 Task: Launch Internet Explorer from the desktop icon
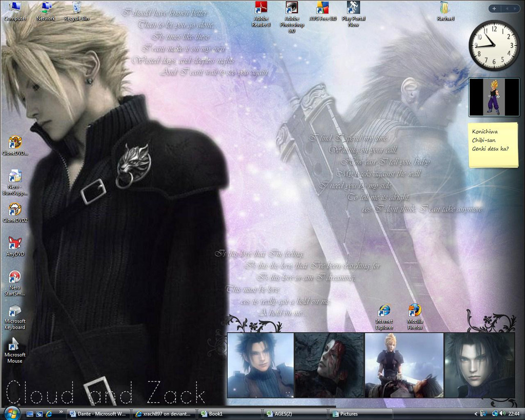pyautogui.click(x=384, y=317)
